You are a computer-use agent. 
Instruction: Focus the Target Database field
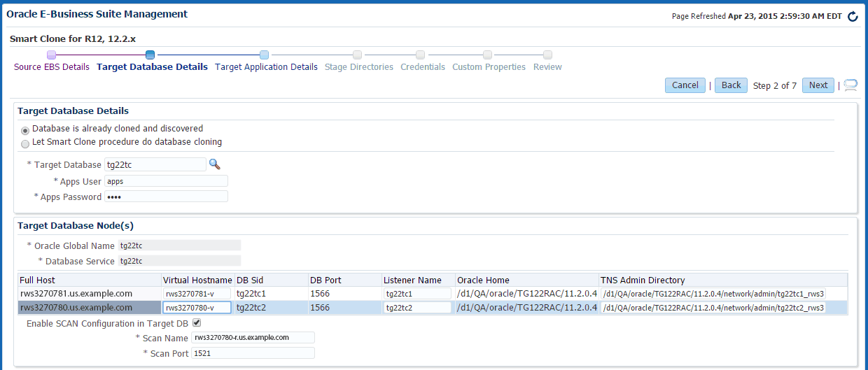point(155,164)
